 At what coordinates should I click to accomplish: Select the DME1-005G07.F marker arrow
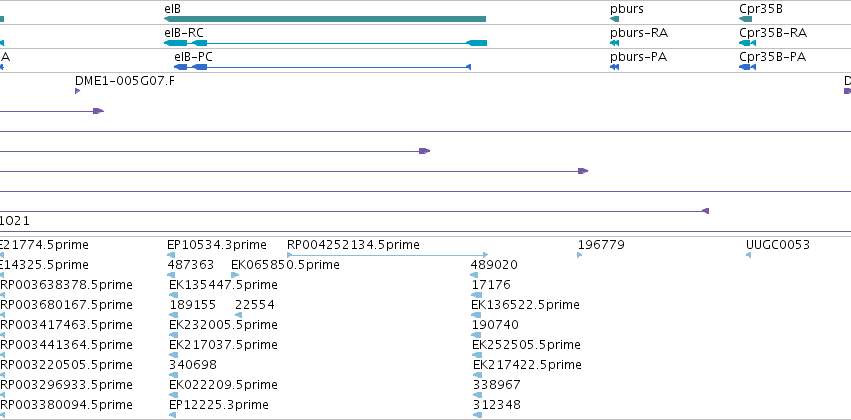click(x=78, y=91)
